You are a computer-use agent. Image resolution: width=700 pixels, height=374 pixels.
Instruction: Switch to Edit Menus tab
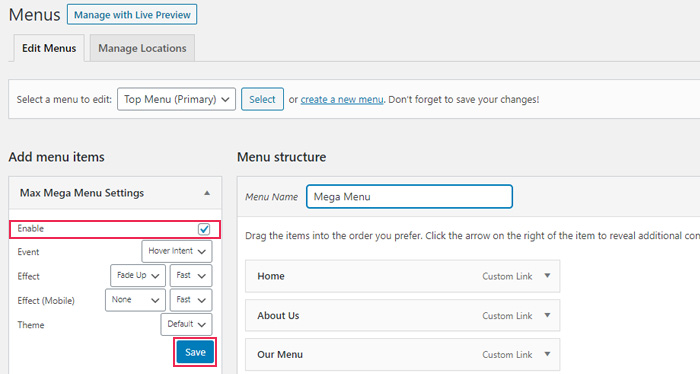(x=49, y=48)
